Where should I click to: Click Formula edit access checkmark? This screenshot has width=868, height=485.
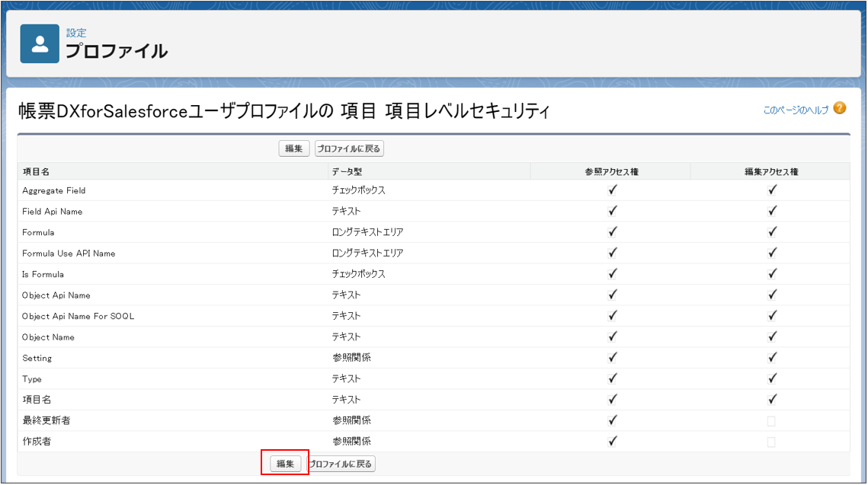[772, 232]
